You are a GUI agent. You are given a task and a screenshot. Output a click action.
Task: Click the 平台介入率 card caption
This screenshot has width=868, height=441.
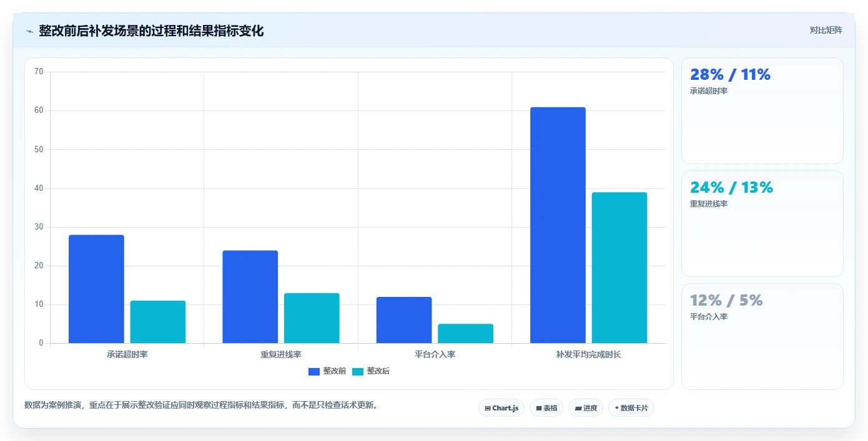coord(709,317)
